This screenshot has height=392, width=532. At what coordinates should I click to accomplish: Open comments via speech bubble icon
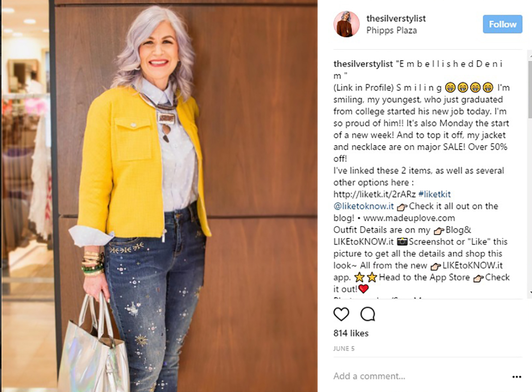coord(368,314)
